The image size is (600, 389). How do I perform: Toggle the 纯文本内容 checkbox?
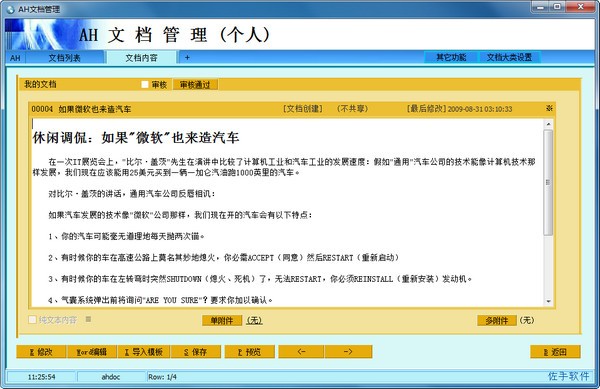pyautogui.click(x=33, y=319)
